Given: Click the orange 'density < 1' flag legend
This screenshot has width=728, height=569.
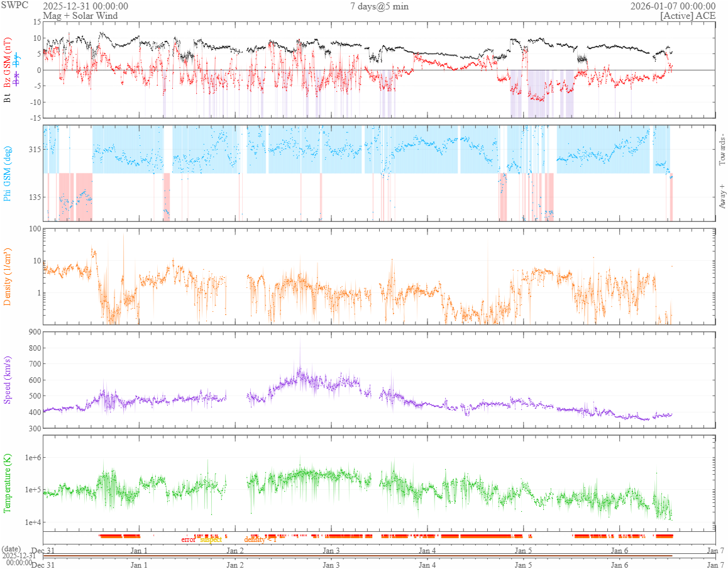Looking at the screenshot, I should [260, 539].
